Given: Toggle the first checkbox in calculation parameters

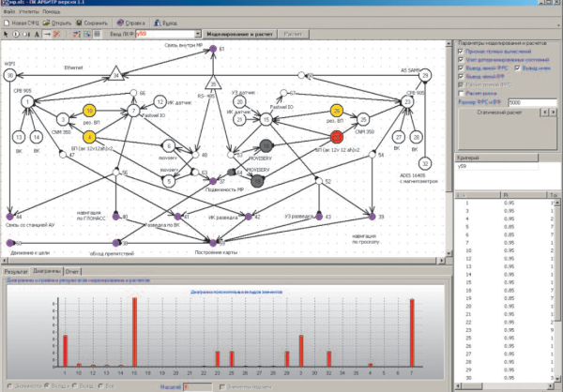Looking at the screenshot, I should (461, 52).
